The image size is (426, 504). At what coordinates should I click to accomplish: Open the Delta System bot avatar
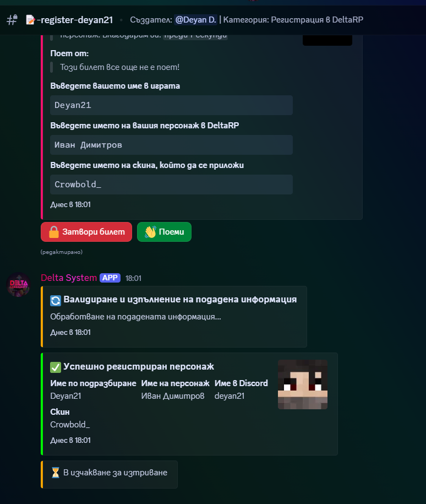[x=18, y=284]
